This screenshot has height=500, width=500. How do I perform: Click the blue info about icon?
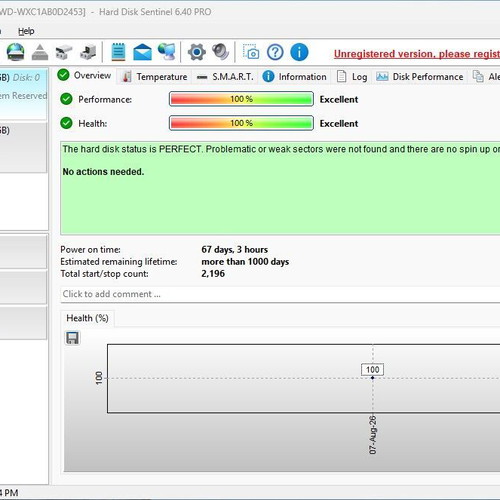tap(299, 52)
